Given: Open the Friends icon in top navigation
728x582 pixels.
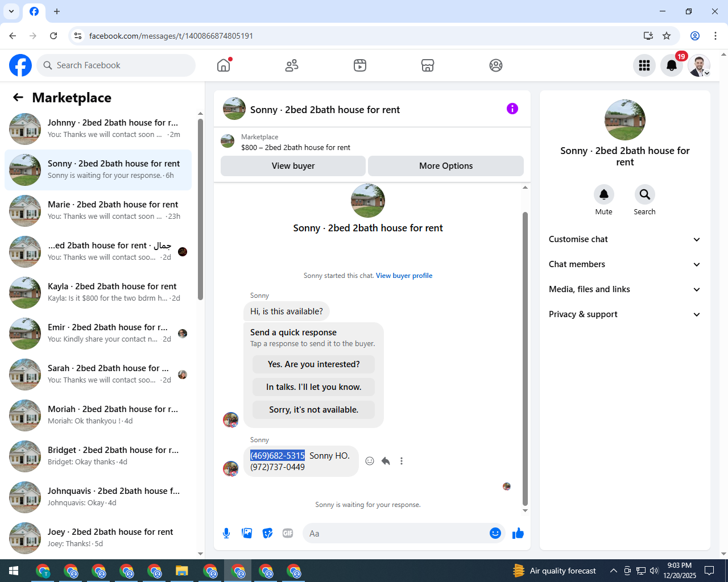Looking at the screenshot, I should coord(292,65).
